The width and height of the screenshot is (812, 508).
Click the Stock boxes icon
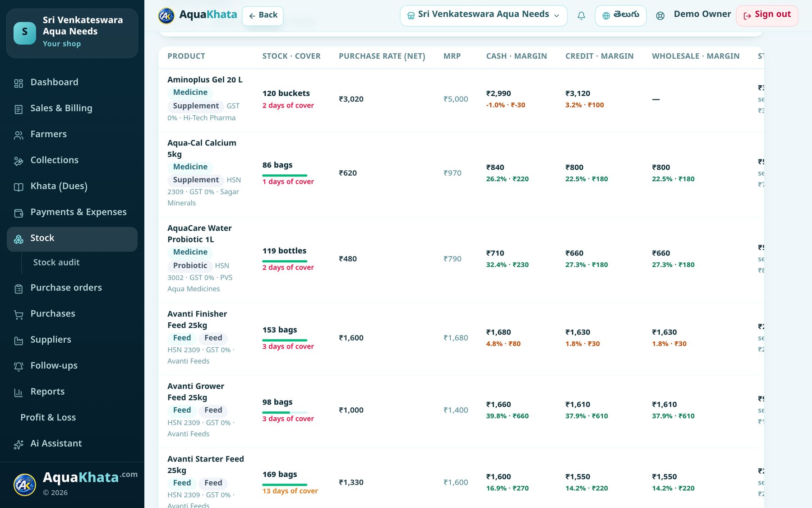click(x=18, y=239)
